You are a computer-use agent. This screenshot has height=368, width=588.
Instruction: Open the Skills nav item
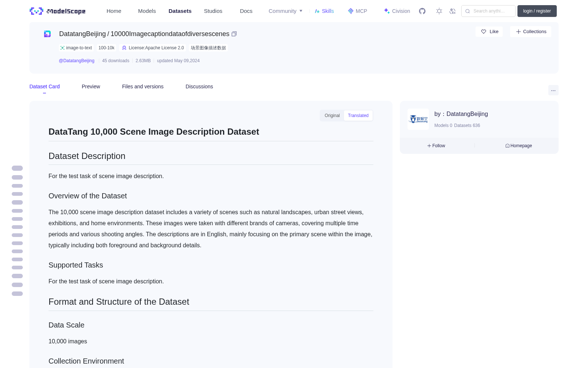click(324, 11)
